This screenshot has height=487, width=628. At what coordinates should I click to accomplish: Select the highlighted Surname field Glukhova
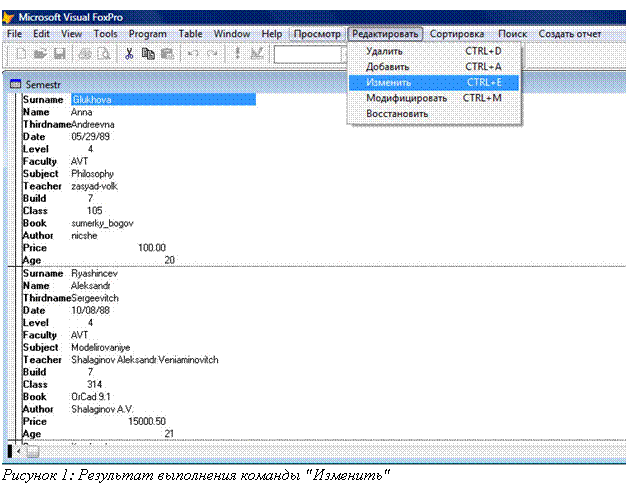pyautogui.click(x=163, y=100)
